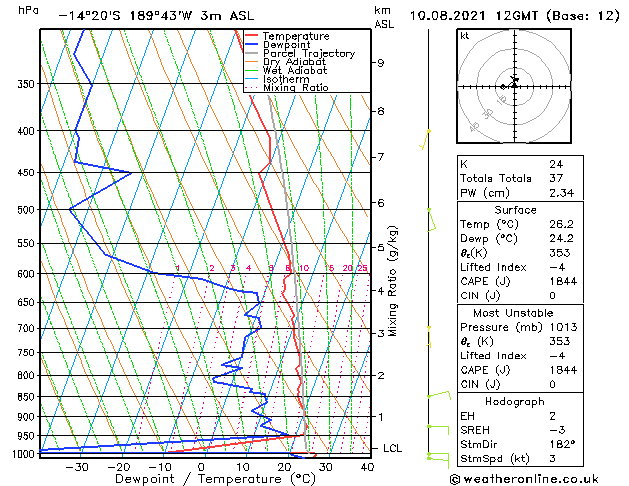This screenshot has height=486, width=629.
Task: Click the 7 km altitude tick label
Action: tap(380, 157)
